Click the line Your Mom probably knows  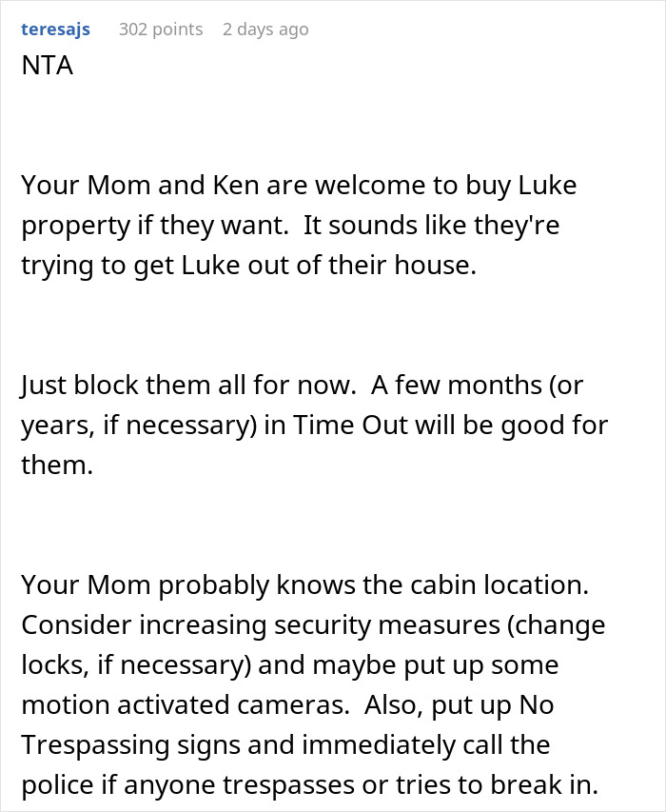[304, 585]
